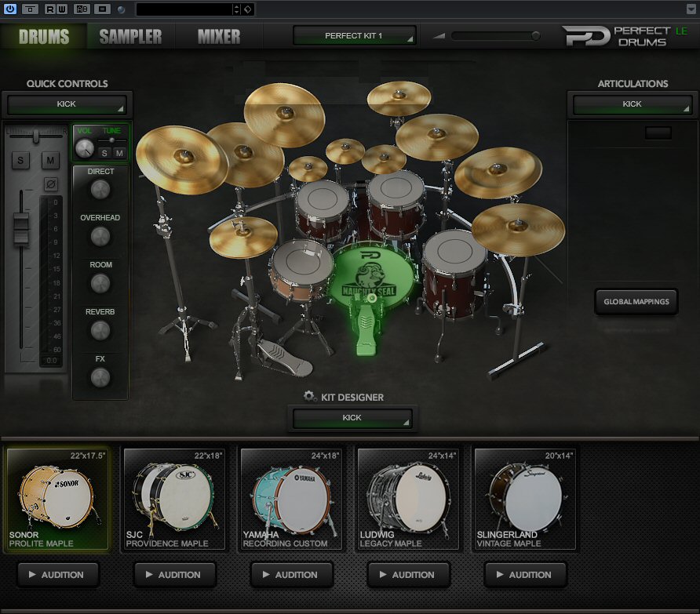This screenshot has width=700, height=614.
Task: Toggle the small M button under TUNE
Action: tap(119, 153)
